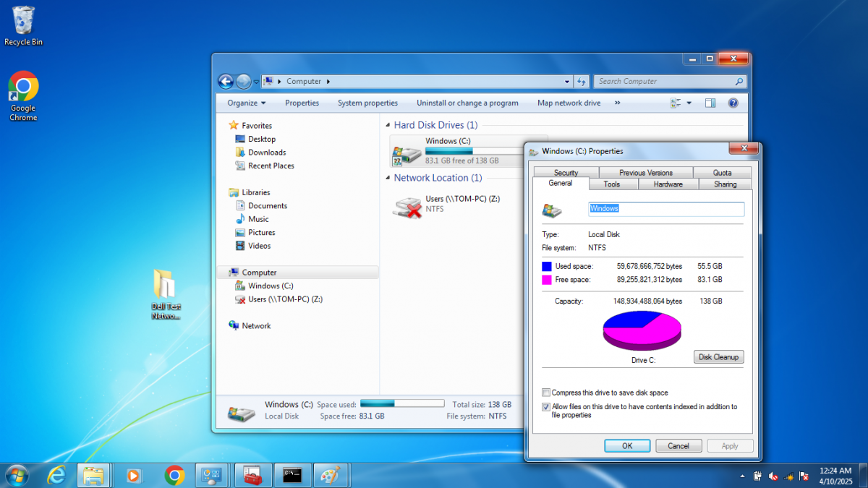The width and height of the screenshot is (868, 488).
Task: Click the drive C pie chart
Action: pos(642,330)
